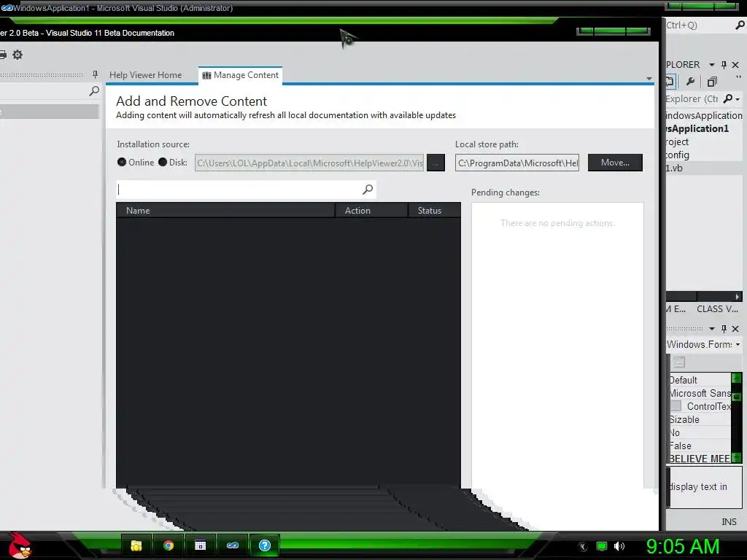Click Solution Explorer Collapse All icon
Viewport: 747px width, 560px height.
(712, 82)
